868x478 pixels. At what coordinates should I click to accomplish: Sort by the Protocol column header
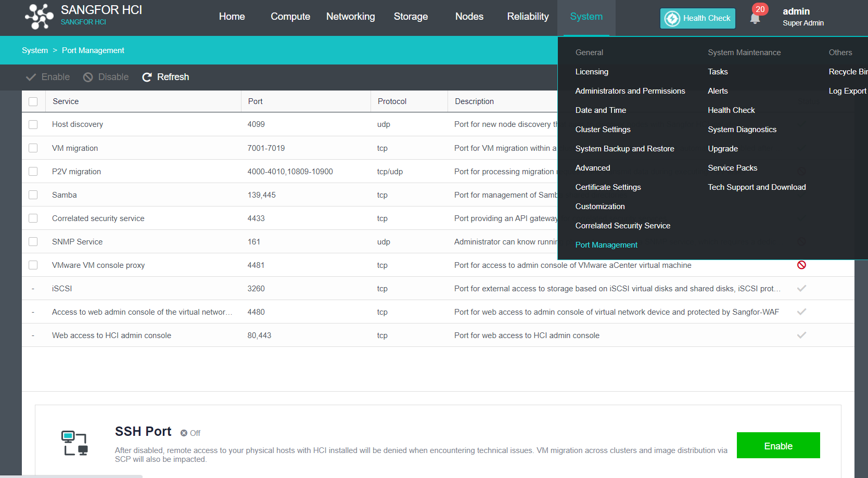coord(392,101)
